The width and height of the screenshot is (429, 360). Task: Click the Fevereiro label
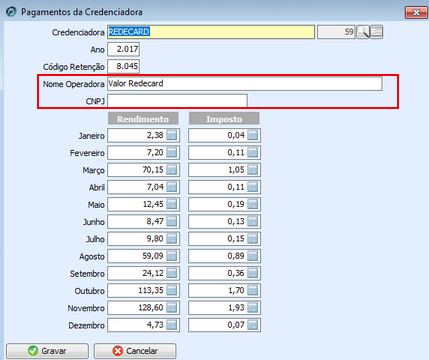pyautogui.click(x=87, y=153)
